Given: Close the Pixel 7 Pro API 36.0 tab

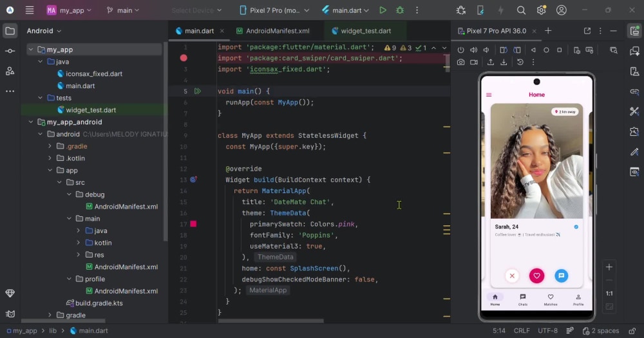Looking at the screenshot, I should (534, 31).
